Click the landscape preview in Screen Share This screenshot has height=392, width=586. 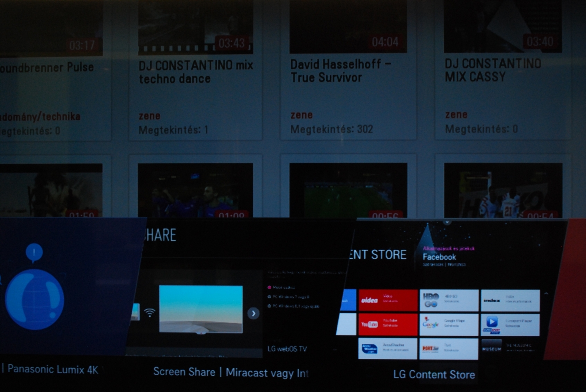201,309
